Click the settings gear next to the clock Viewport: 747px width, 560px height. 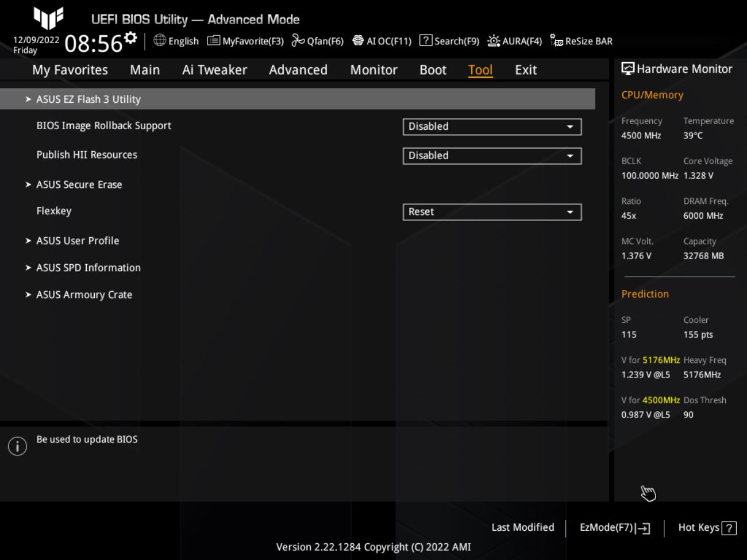coord(131,38)
